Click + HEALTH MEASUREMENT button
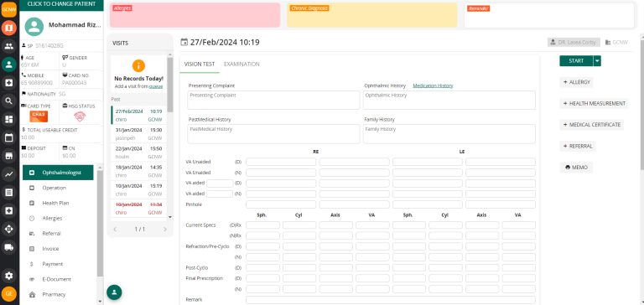The image size is (644, 305). pyautogui.click(x=594, y=103)
